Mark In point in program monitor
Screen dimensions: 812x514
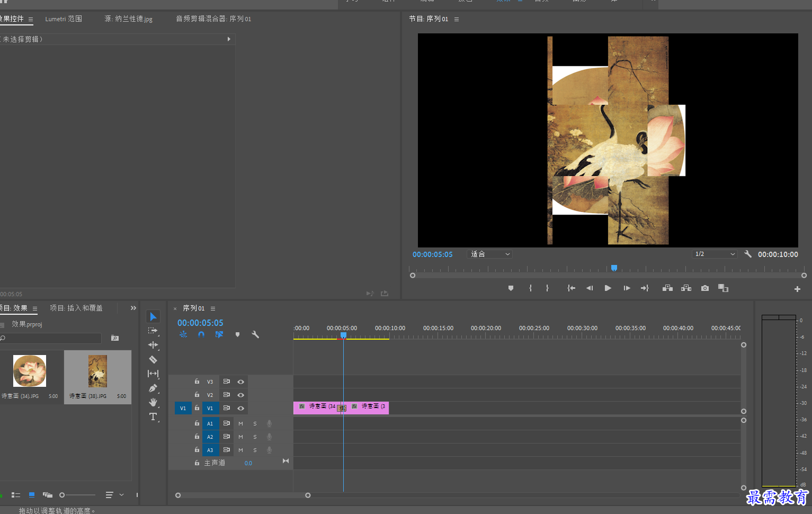(x=530, y=288)
